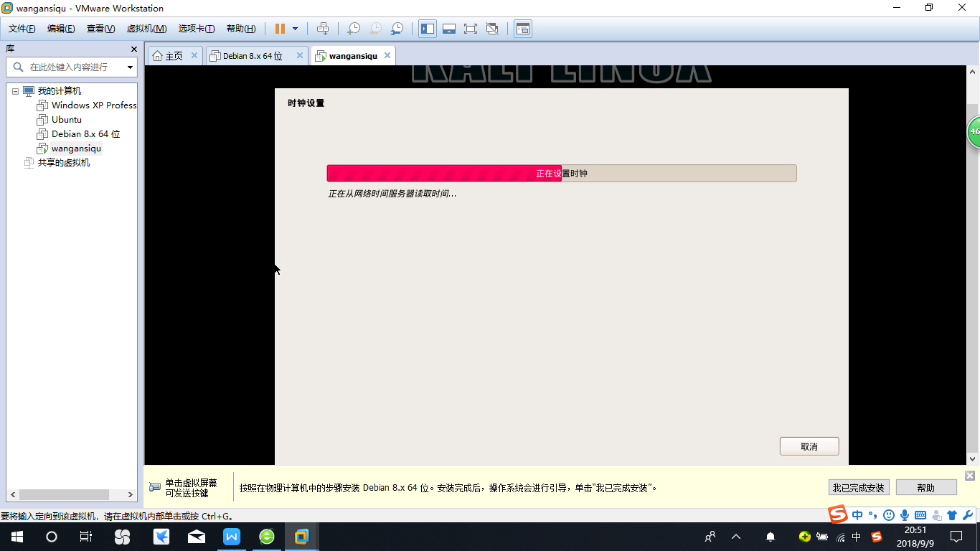The height and width of the screenshot is (551, 980).
Task: Select 我的计算机 in the library tree
Action: (x=60, y=91)
